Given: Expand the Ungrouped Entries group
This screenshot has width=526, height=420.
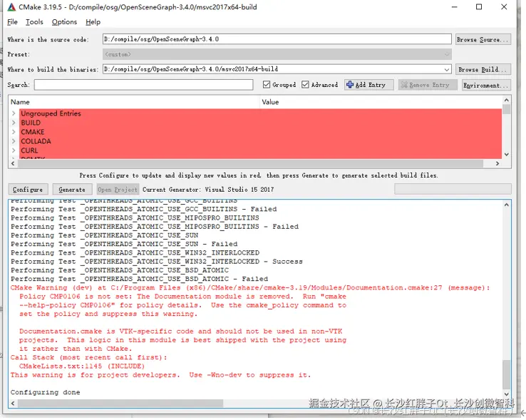Looking at the screenshot, I should click(x=14, y=113).
